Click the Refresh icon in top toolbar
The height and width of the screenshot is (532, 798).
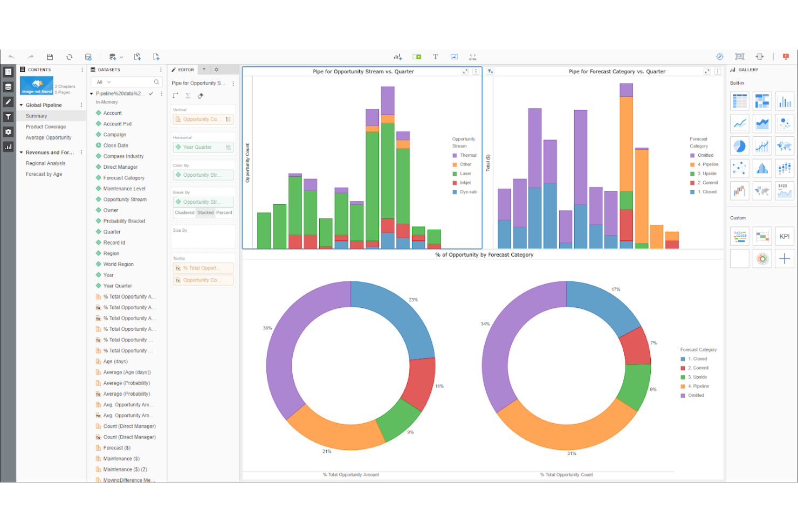click(x=69, y=57)
